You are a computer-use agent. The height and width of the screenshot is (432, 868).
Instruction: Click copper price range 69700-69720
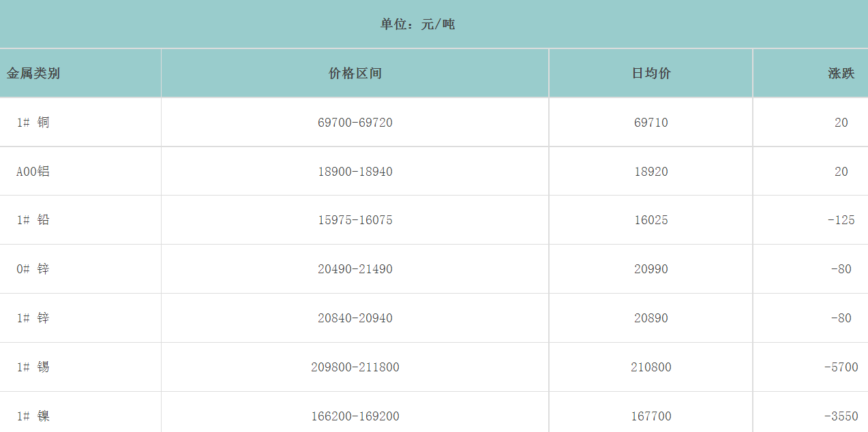tap(355, 123)
